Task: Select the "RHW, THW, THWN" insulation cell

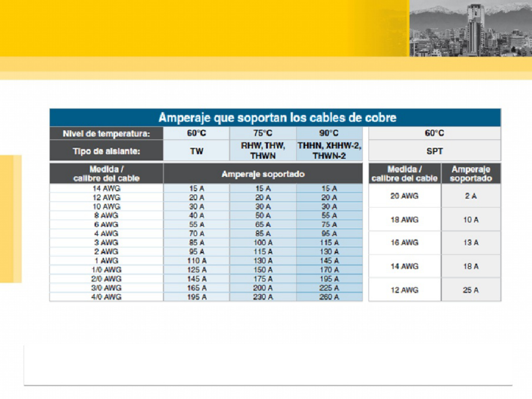Action: click(263, 151)
